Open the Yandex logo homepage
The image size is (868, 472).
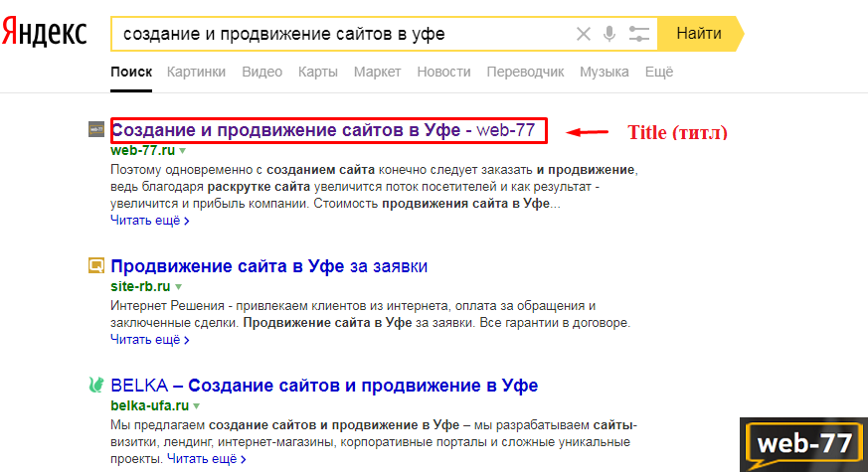pos(45,32)
